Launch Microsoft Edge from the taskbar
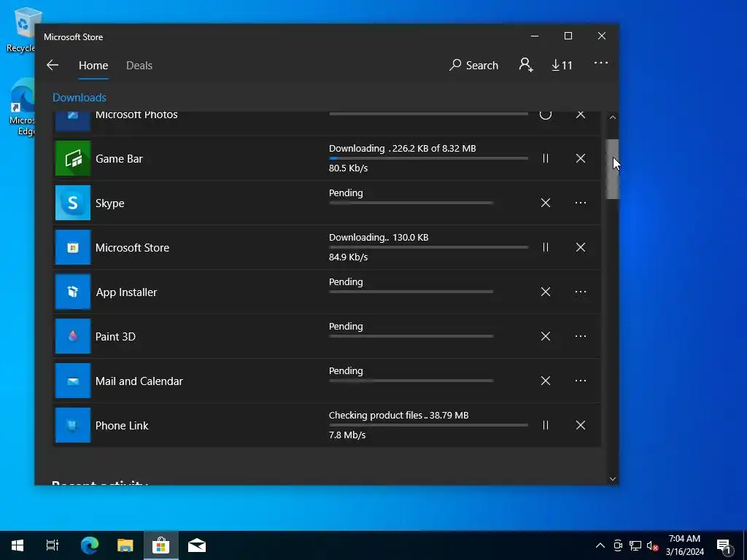Image resolution: width=747 pixels, height=560 pixels. (x=89, y=545)
